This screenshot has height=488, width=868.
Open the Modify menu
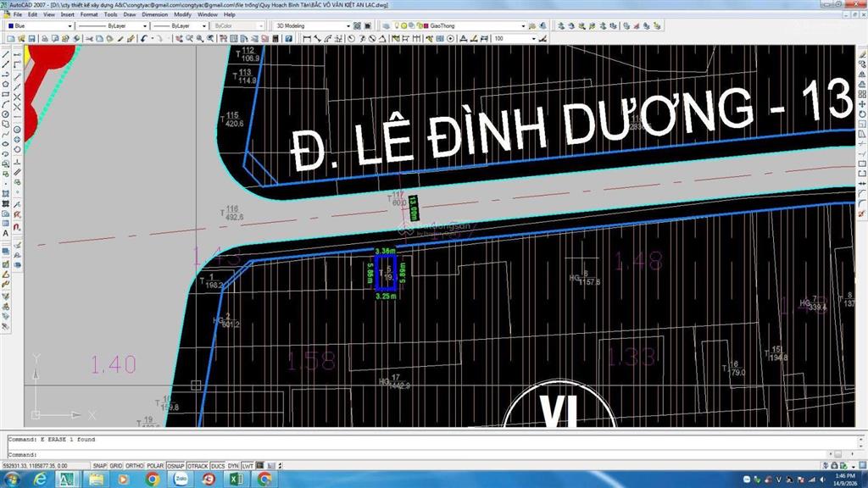point(182,14)
